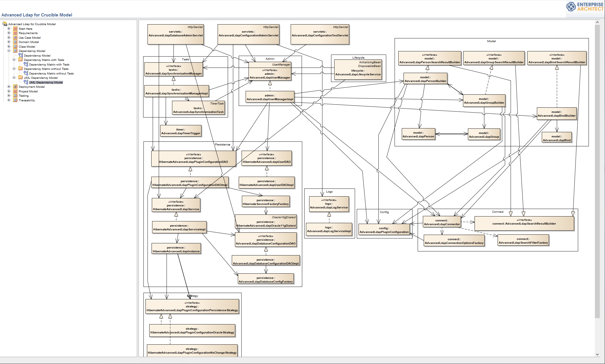
Task: Click the Traceability package icon
Action: [15, 100]
